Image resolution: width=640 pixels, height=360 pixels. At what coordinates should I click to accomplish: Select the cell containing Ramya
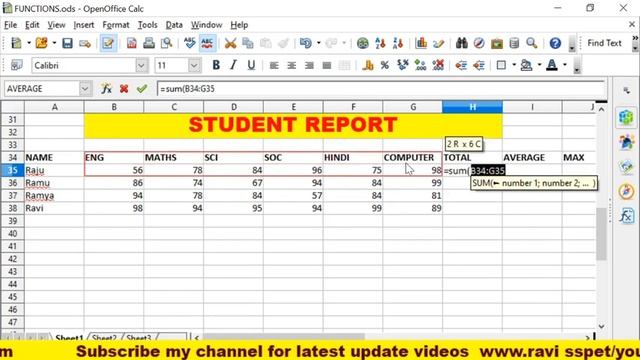(x=54, y=196)
